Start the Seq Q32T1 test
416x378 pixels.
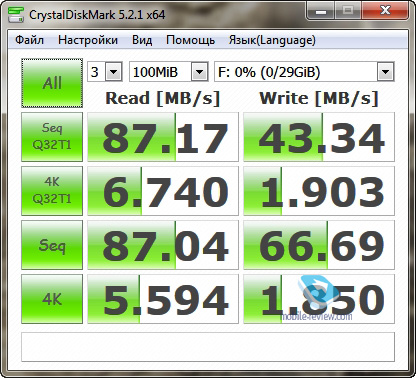[52, 137]
